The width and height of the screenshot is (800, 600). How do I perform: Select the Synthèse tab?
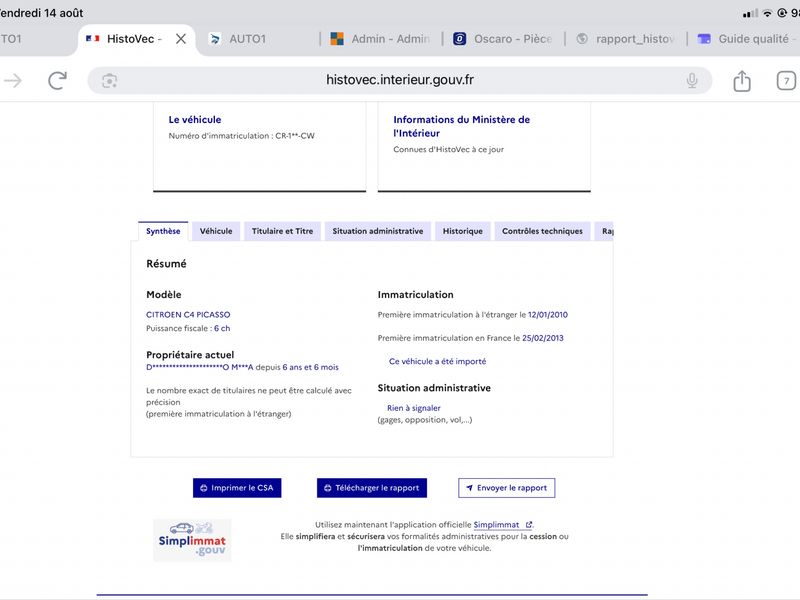163,231
